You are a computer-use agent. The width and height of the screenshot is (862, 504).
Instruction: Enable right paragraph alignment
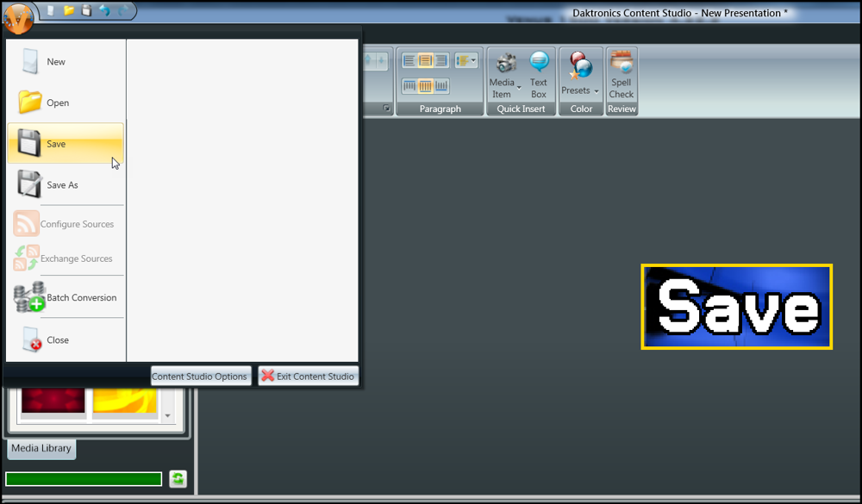pos(440,59)
